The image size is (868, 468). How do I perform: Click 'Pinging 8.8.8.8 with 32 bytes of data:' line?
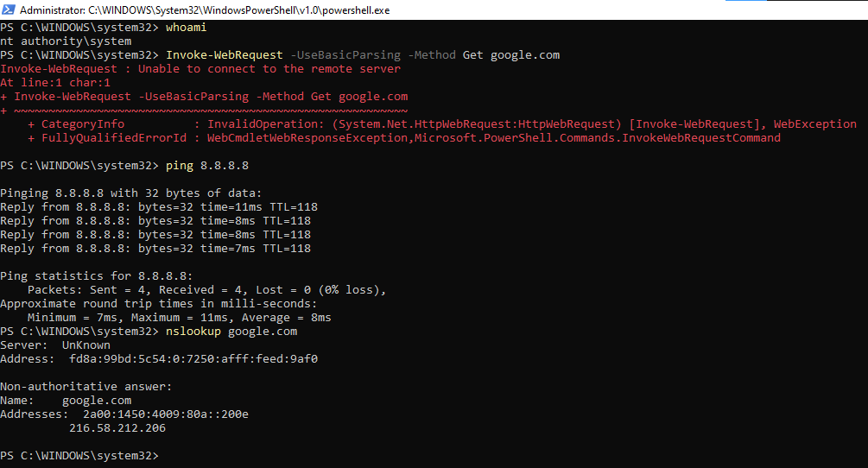tap(131, 193)
